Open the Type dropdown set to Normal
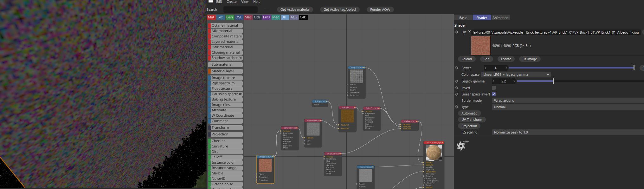 568,107
